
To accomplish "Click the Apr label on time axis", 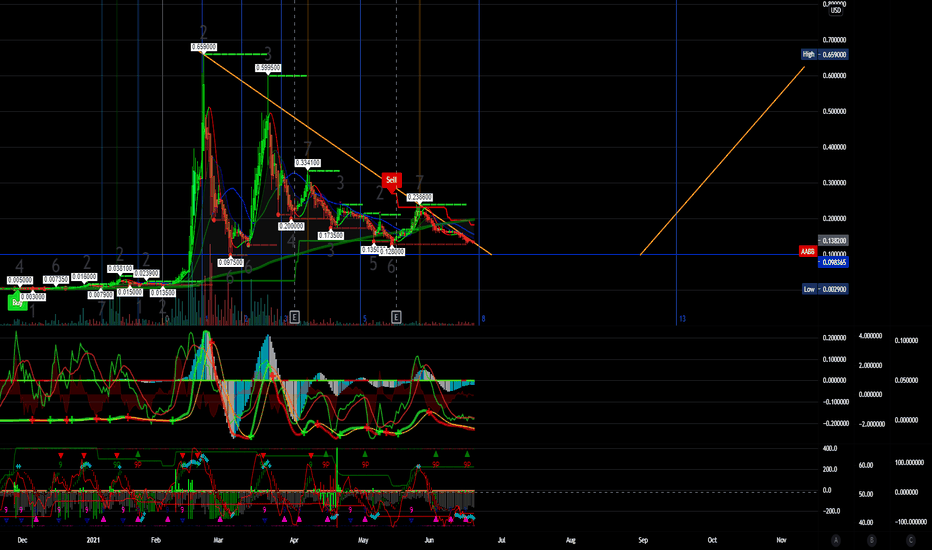I will tap(294, 540).
